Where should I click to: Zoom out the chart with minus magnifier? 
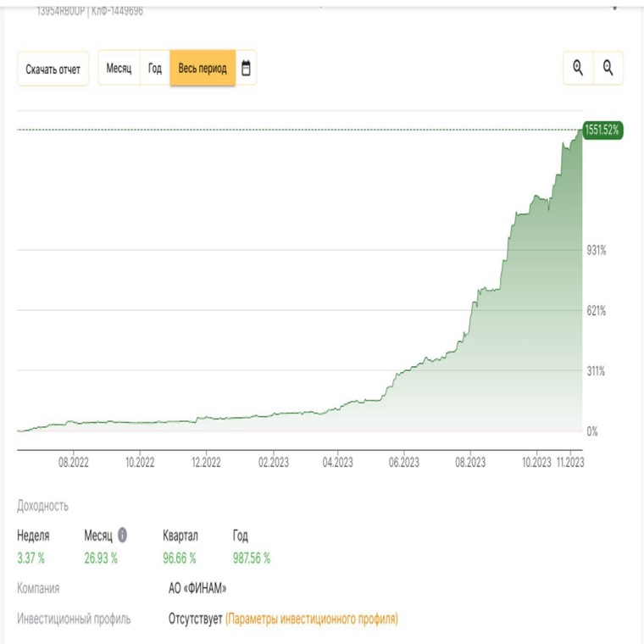608,68
